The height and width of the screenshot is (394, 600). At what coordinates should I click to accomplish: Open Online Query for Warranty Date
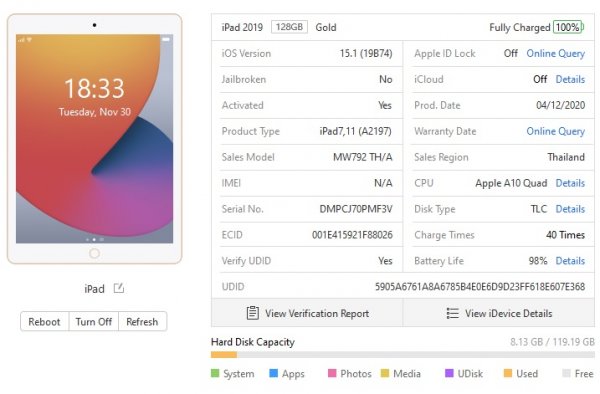(556, 131)
